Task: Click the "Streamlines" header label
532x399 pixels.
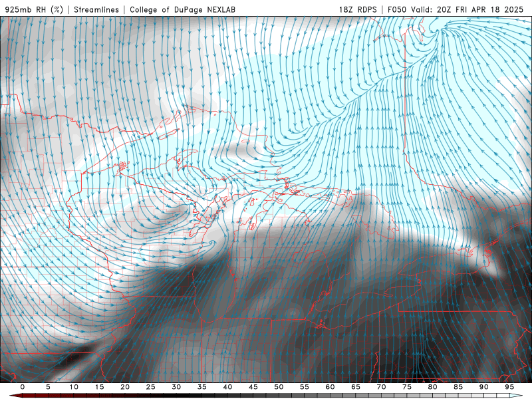Action: click(96, 9)
